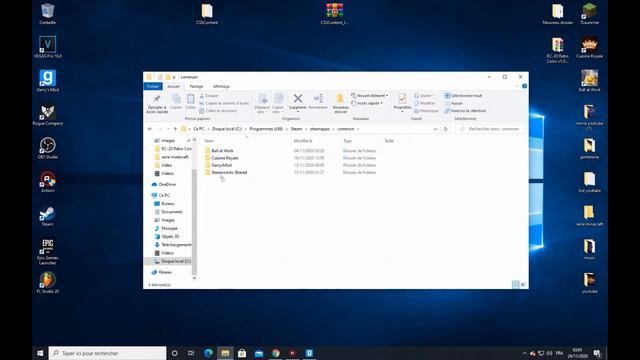Switch to large icons view toggle
This screenshot has height=360, width=640.
523,284
